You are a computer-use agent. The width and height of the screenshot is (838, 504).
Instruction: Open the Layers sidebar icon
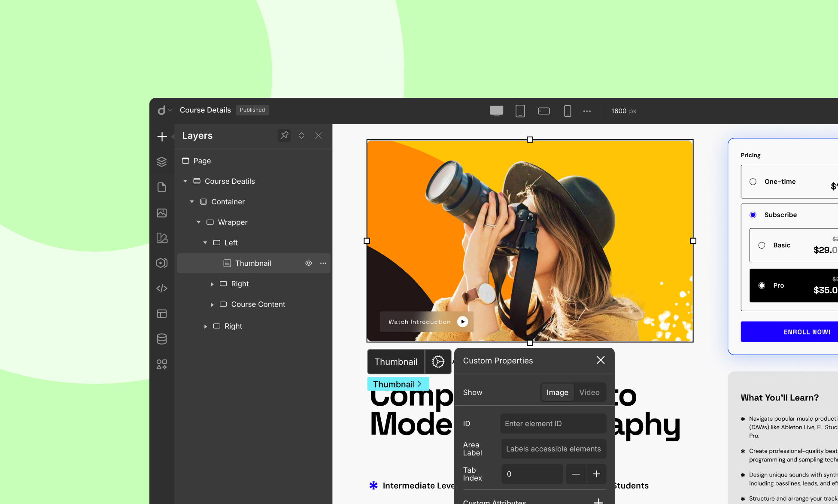(x=162, y=162)
